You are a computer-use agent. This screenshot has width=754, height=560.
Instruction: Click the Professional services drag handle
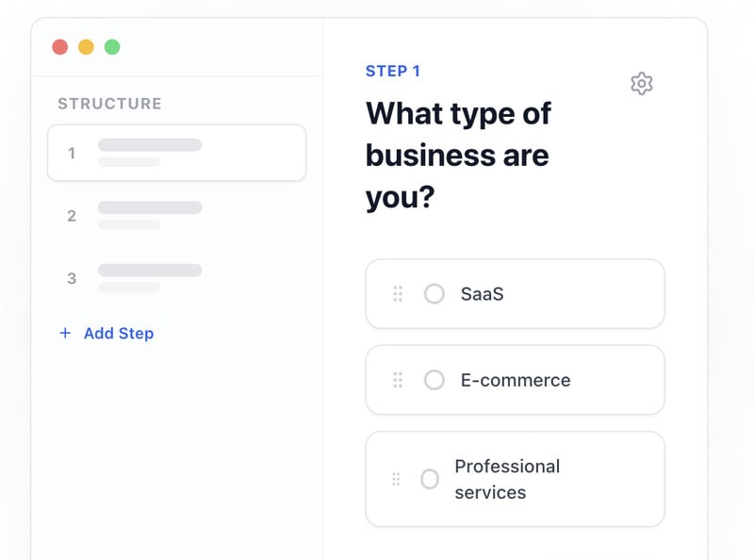point(398,479)
